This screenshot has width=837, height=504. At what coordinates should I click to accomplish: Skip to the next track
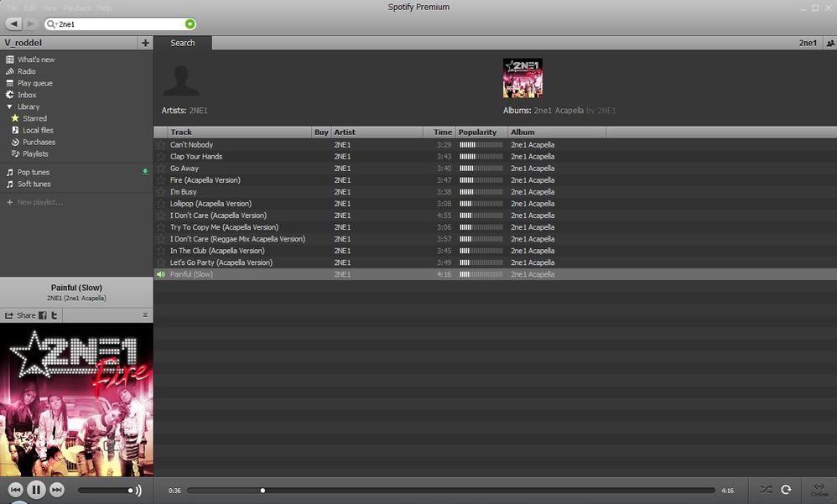(56, 490)
